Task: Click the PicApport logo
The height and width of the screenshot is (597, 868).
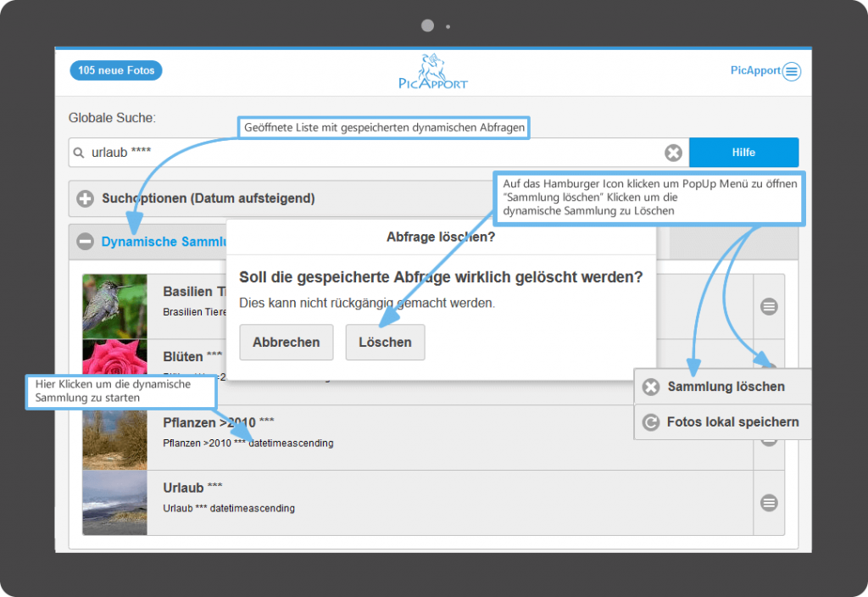Action: pyautogui.click(x=433, y=71)
